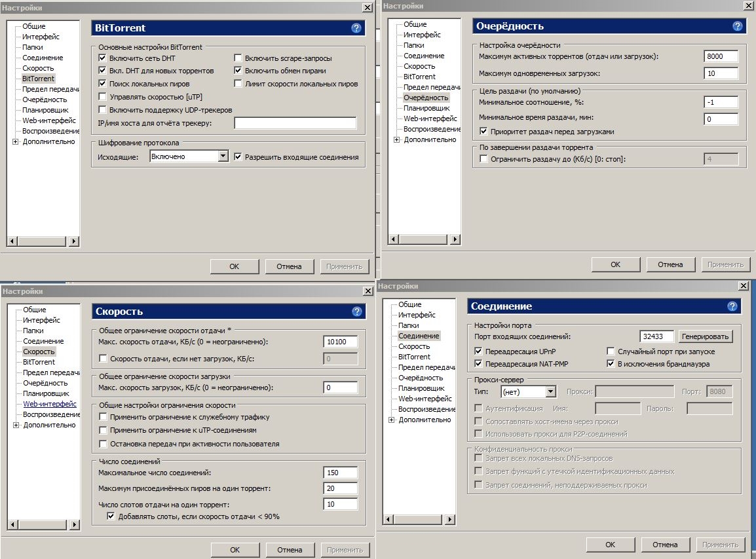This screenshot has width=756, height=559.
Task: Close the settings window showing the BitTorrent panel
Action: pyautogui.click(x=367, y=7)
